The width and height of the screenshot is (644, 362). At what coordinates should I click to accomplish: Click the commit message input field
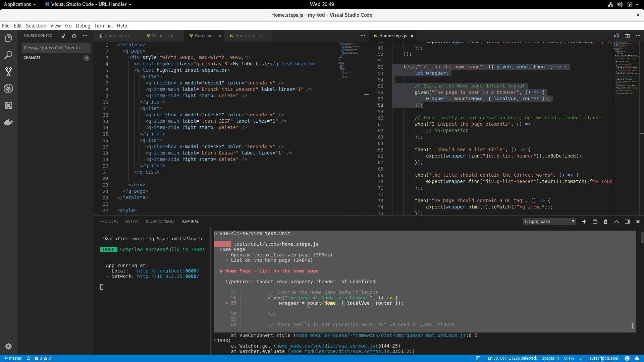56,48
